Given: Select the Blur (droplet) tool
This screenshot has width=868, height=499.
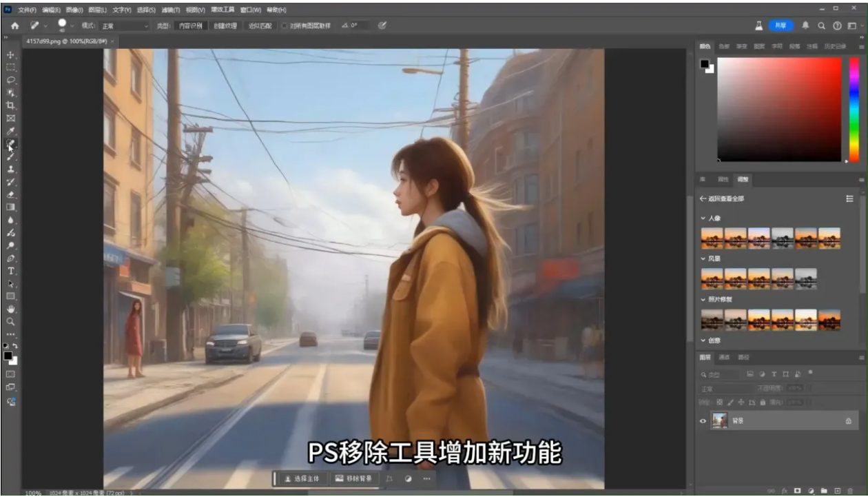Looking at the screenshot, I should point(10,220).
